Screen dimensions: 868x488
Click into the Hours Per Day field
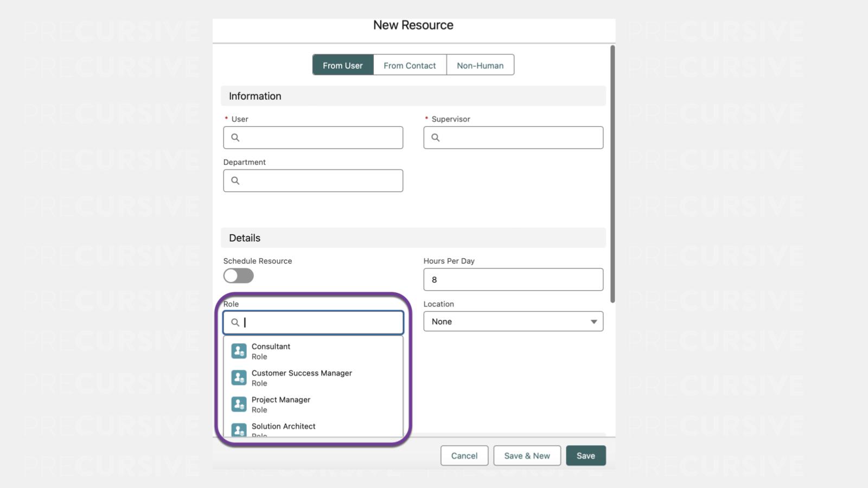(513, 280)
